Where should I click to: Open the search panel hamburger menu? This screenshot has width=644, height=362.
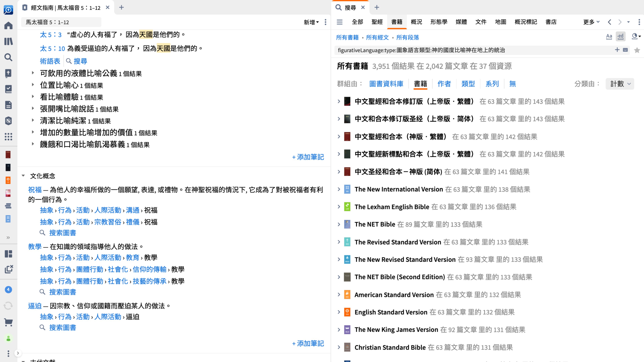tap(339, 22)
